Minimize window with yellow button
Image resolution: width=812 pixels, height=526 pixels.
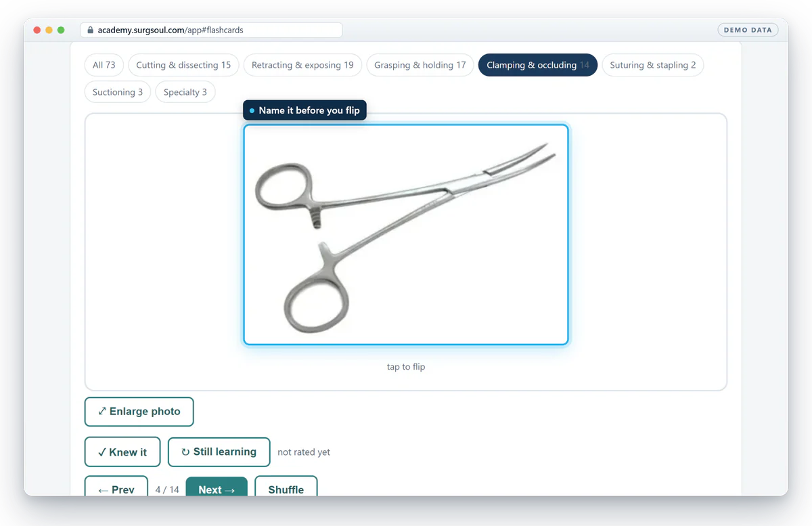tap(49, 30)
